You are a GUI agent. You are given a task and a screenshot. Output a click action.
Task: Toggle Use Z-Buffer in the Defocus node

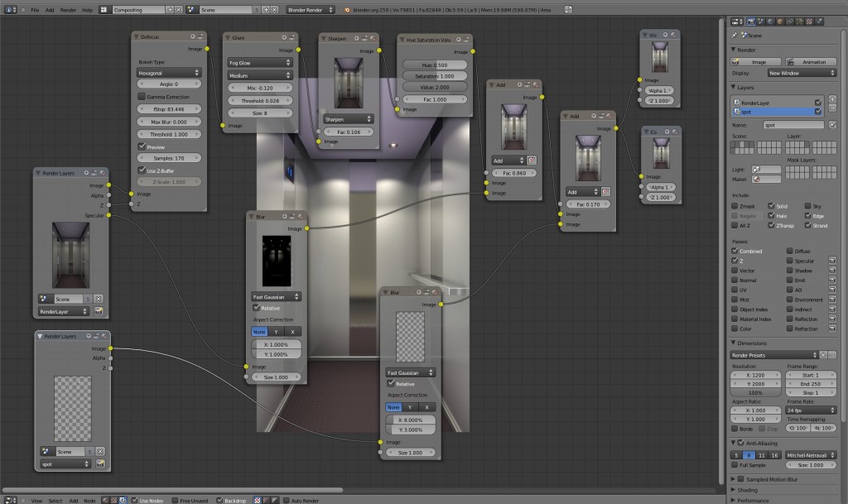pos(142,170)
